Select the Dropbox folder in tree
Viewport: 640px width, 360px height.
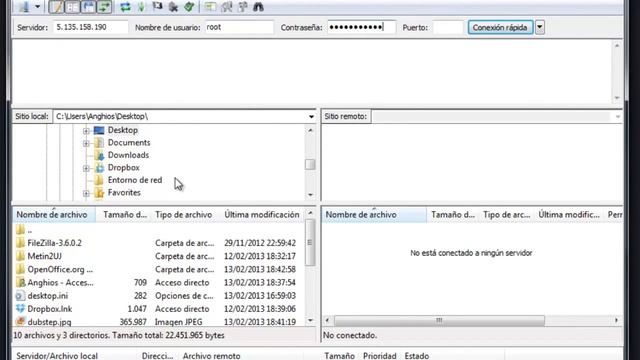123,168
